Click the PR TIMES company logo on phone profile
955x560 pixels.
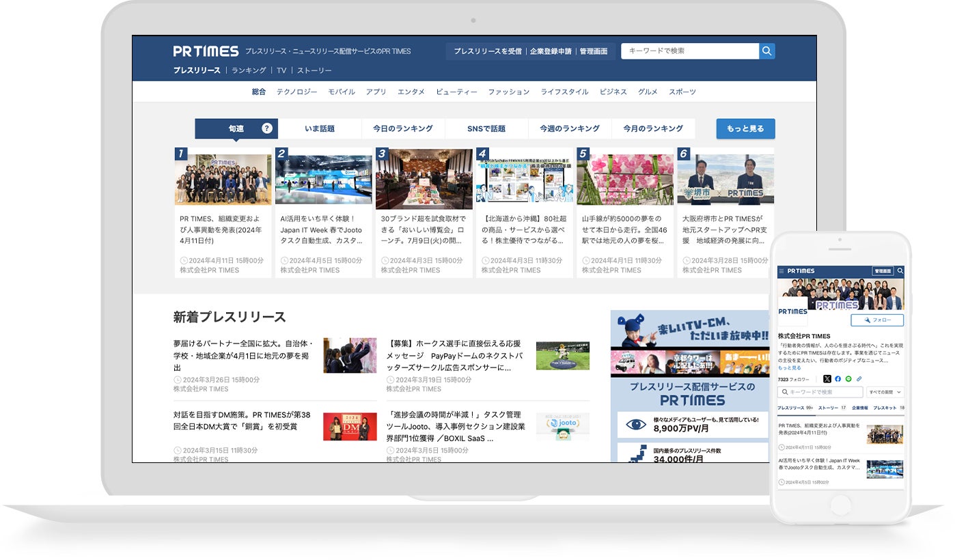click(x=792, y=311)
